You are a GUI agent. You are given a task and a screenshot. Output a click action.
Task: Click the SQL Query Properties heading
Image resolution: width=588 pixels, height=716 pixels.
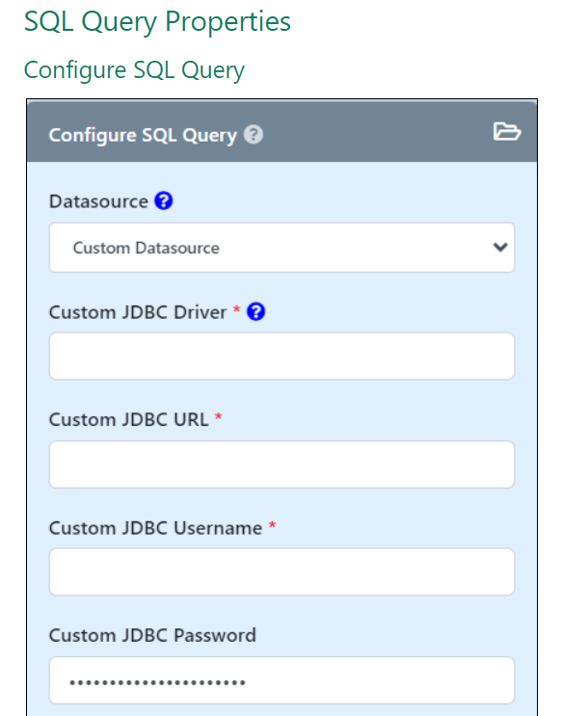[157, 21]
